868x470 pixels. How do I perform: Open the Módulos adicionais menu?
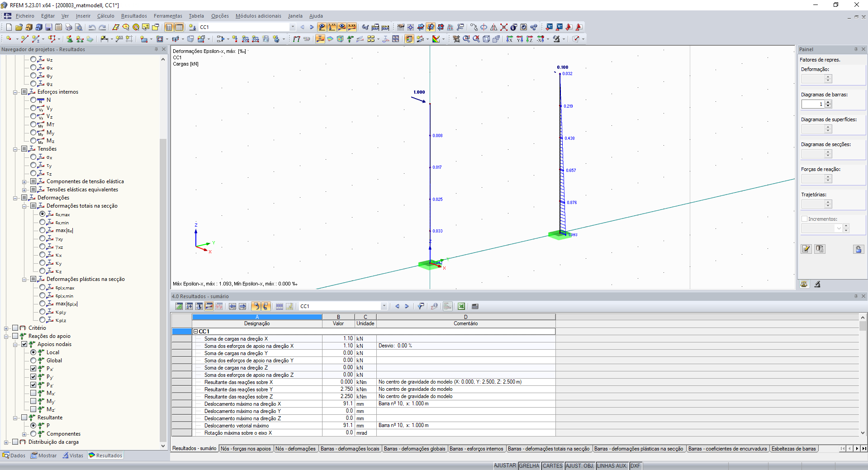tap(258, 16)
